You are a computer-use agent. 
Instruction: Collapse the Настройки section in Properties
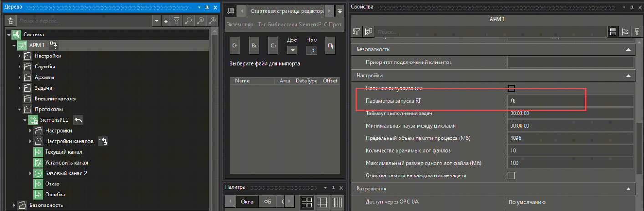629,75
